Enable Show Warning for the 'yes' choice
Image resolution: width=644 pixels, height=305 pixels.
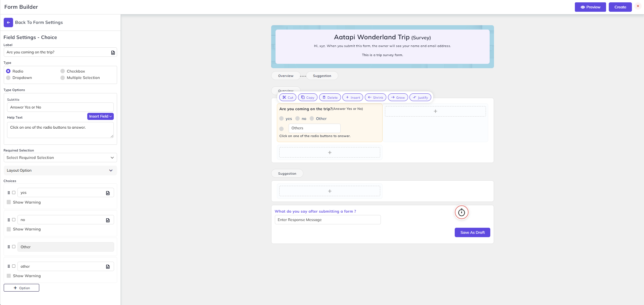tap(9, 202)
